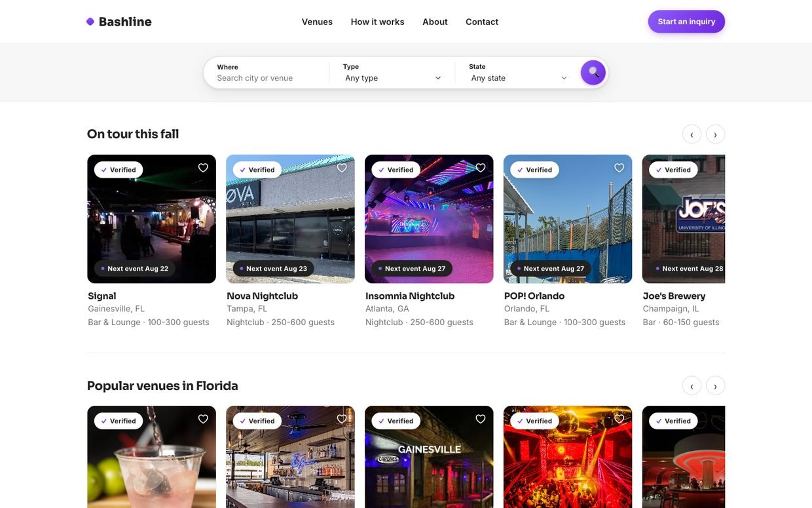Click Next event Aug 23 label

273,269
